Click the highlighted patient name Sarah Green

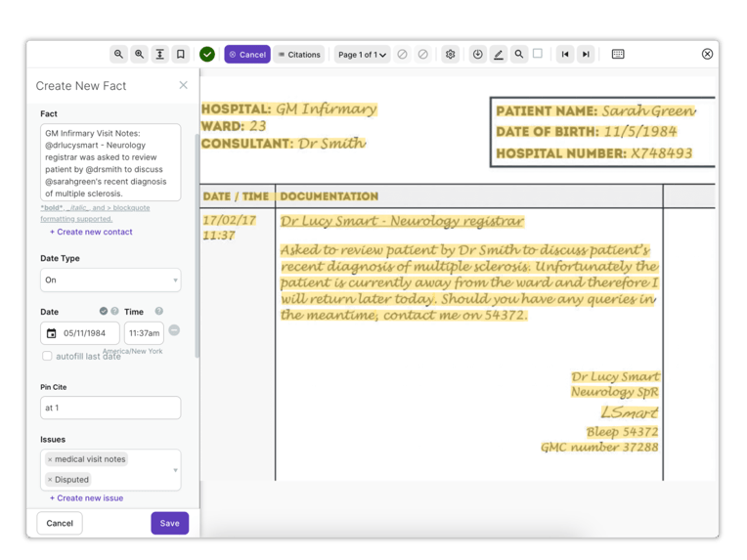648,111
